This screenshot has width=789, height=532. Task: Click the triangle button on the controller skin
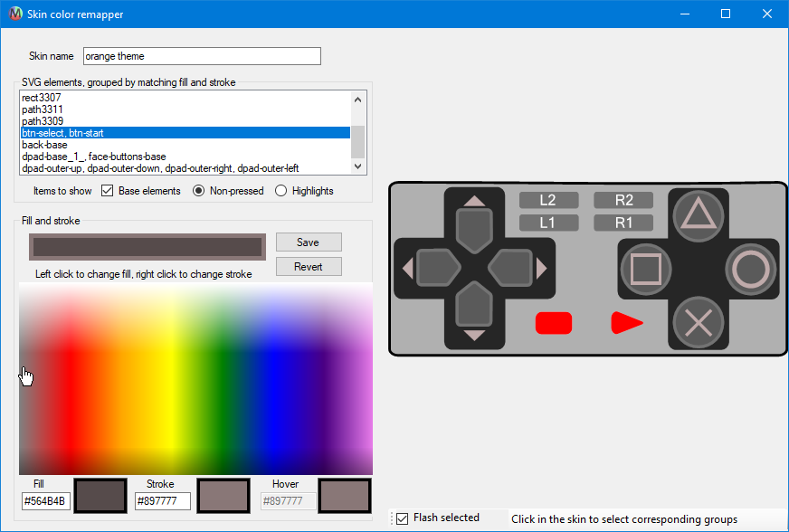698,217
